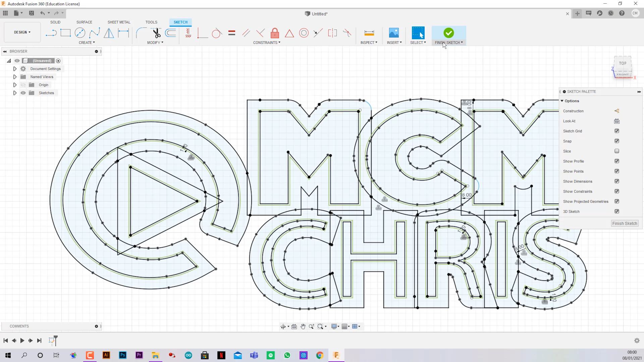Select the Trim scissors tool

pyautogui.click(x=156, y=33)
